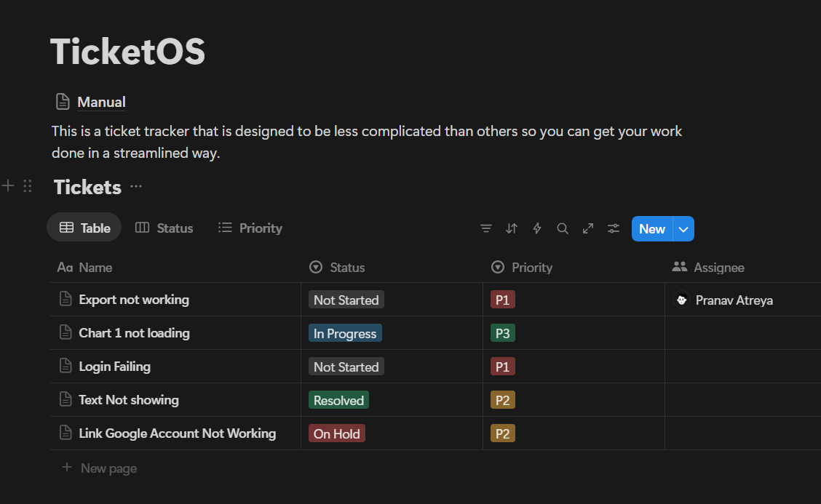The width and height of the screenshot is (821, 504).
Task: Click Pranav Atreya assignee cell
Action: pos(743,300)
